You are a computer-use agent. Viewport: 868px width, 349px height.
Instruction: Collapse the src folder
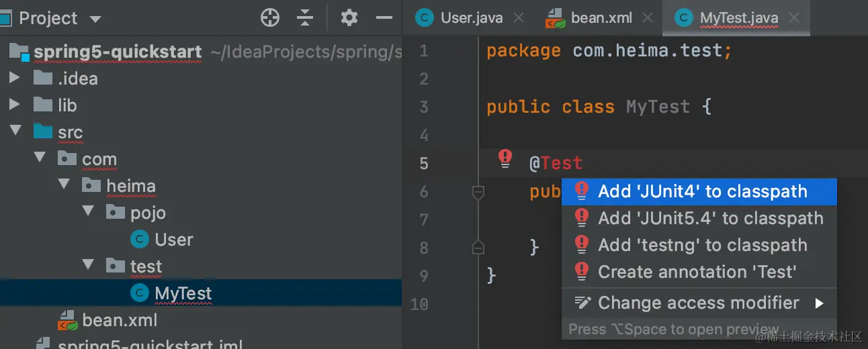[15, 132]
